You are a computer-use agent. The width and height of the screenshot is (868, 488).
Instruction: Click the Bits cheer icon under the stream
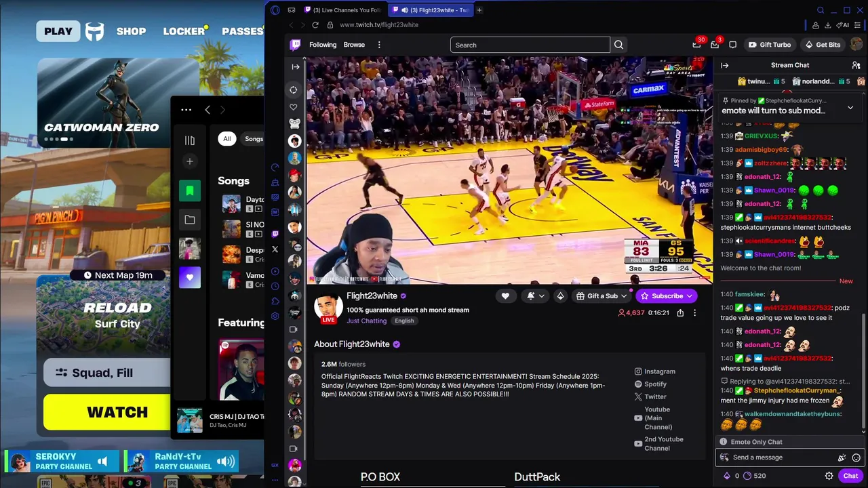560,296
